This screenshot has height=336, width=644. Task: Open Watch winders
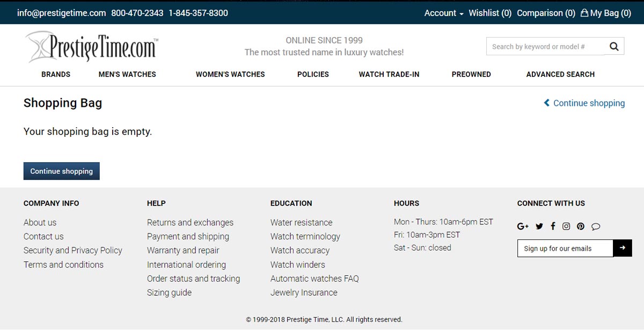(297, 265)
